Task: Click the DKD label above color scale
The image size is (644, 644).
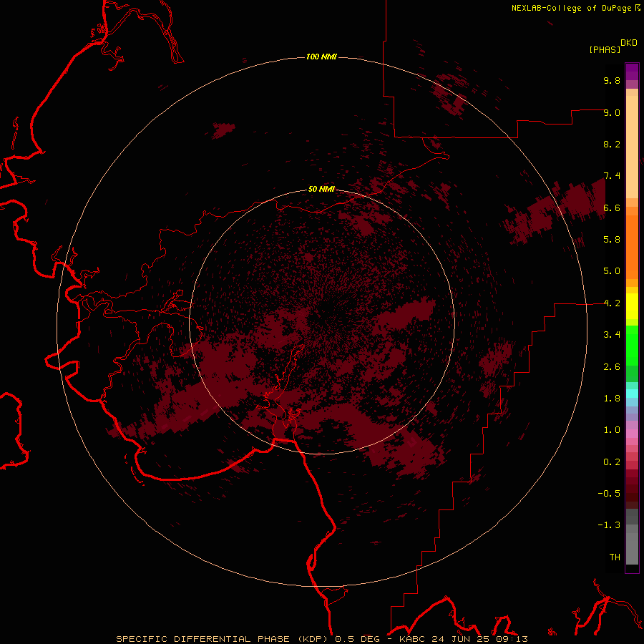Action: click(629, 43)
